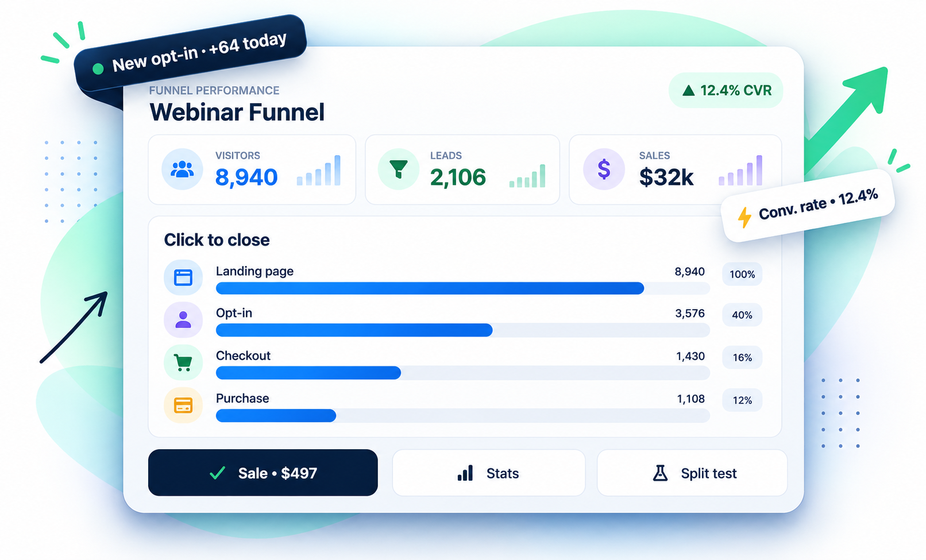The image size is (926, 560).
Task: Click the Landing page progress bar
Action: click(x=463, y=288)
